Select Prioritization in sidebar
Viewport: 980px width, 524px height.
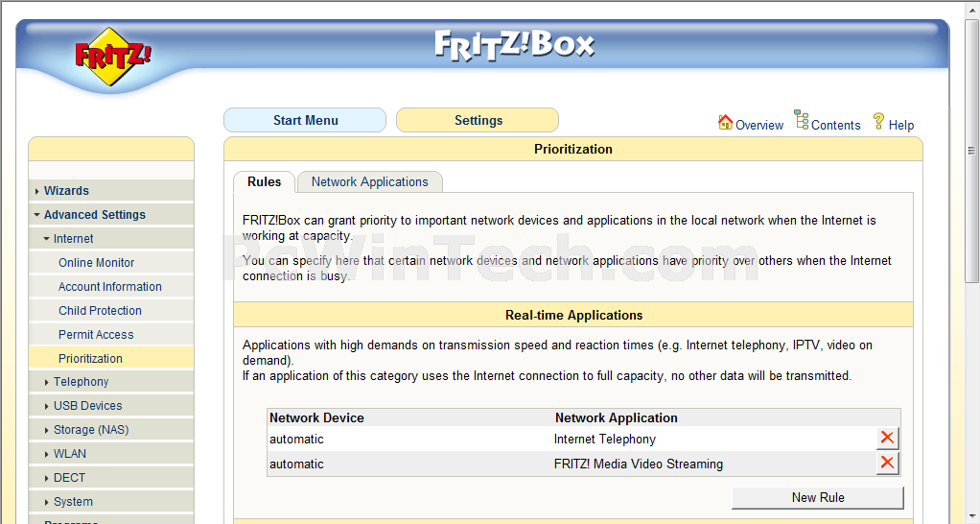click(111, 358)
